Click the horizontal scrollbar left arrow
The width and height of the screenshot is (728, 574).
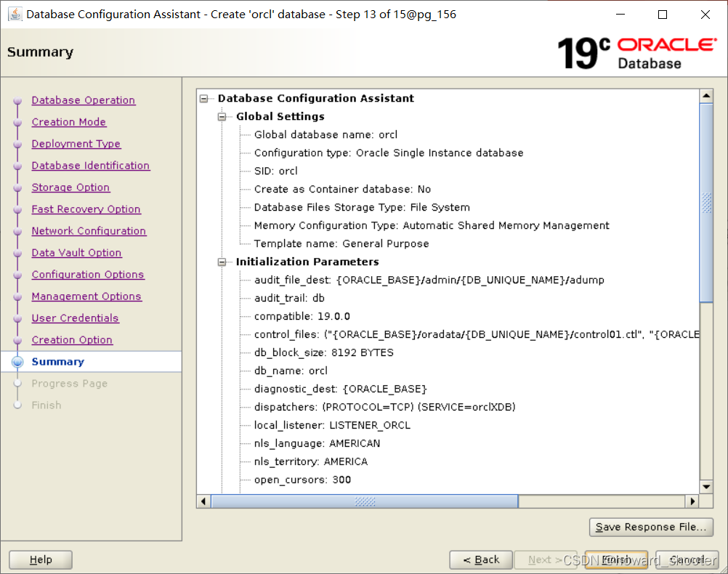(203, 501)
